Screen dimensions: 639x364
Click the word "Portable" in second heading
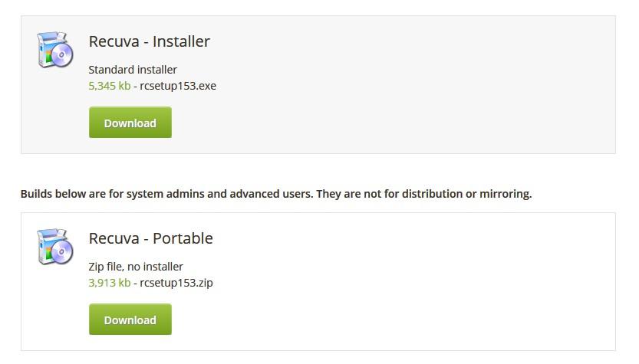point(183,238)
